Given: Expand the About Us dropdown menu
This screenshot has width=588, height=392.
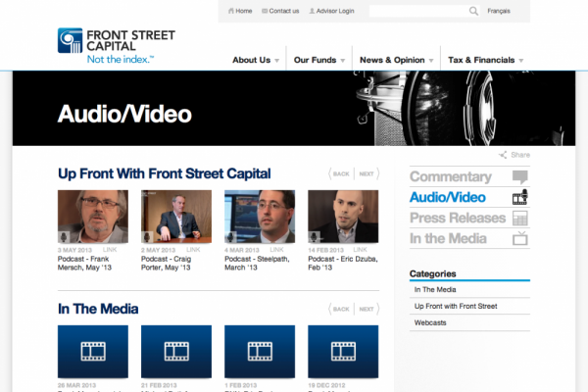Looking at the screenshot, I should (x=256, y=60).
